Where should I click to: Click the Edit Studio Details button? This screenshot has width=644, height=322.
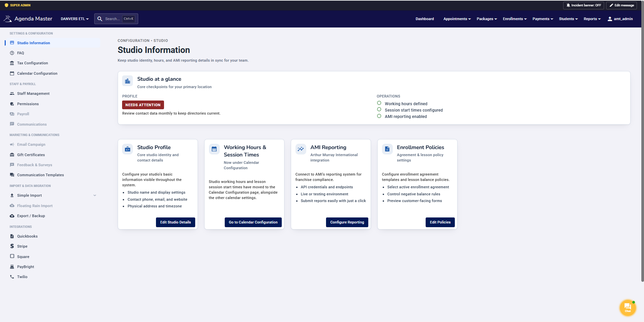point(175,222)
